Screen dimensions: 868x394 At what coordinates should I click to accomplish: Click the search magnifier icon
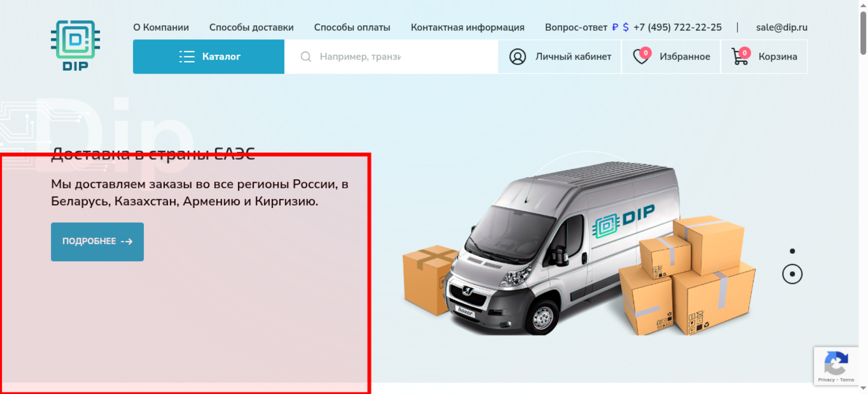pos(306,57)
